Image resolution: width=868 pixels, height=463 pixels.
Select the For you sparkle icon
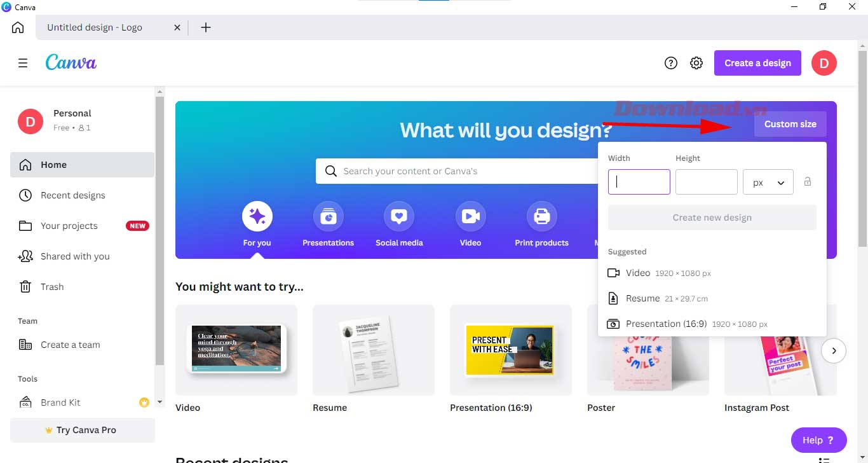pos(257,216)
